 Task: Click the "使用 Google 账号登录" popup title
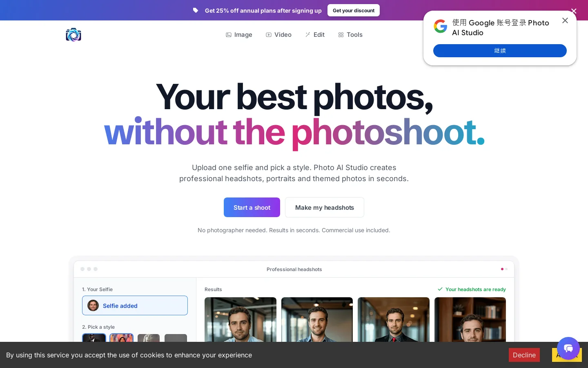501,28
